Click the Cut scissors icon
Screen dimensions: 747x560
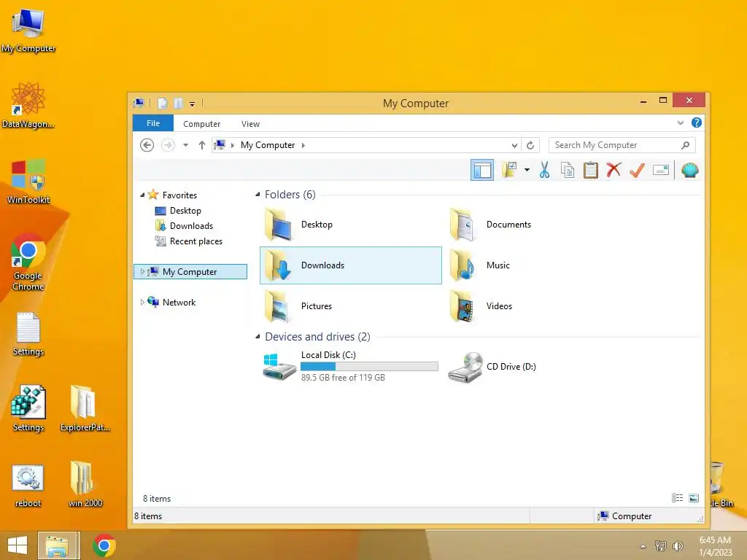point(544,170)
